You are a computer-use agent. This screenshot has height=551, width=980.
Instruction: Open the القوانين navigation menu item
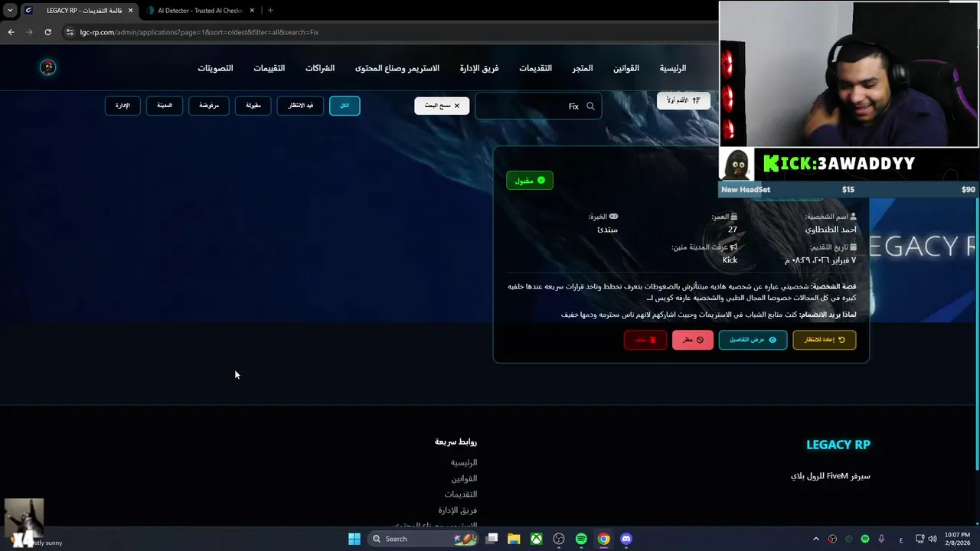pyautogui.click(x=626, y=68)
